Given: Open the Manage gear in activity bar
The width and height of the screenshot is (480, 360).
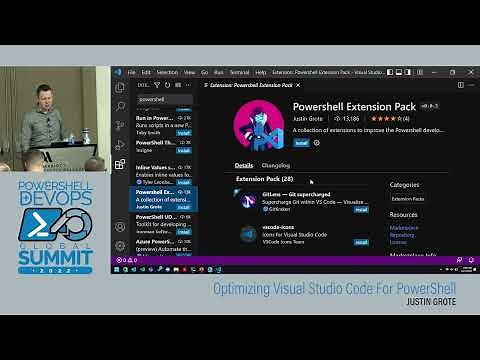Looking at the screenshot, I should click(x=120, y=246).
